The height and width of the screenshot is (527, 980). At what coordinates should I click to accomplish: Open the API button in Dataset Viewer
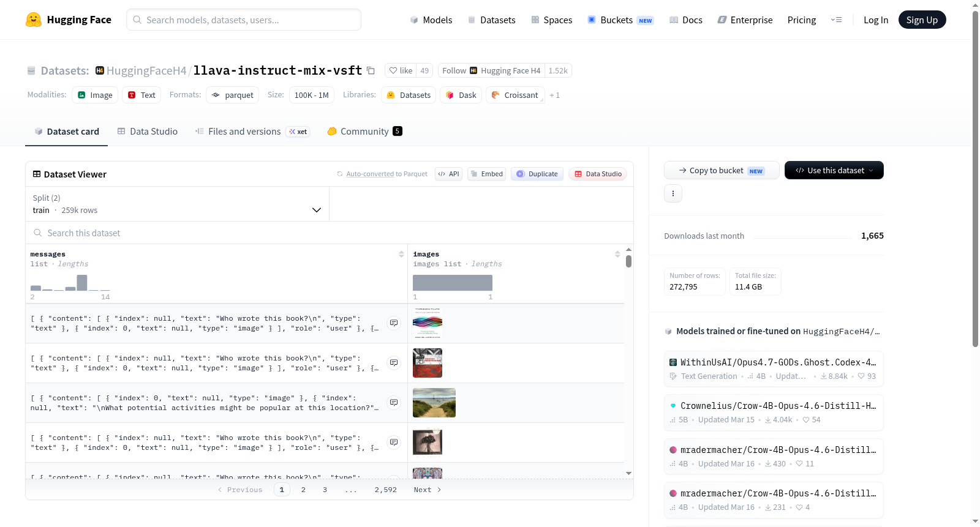448,174
